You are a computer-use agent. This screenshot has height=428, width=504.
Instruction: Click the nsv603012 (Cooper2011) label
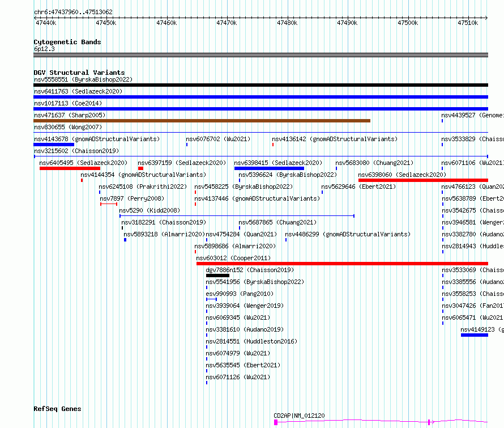[x=233, y=258]
